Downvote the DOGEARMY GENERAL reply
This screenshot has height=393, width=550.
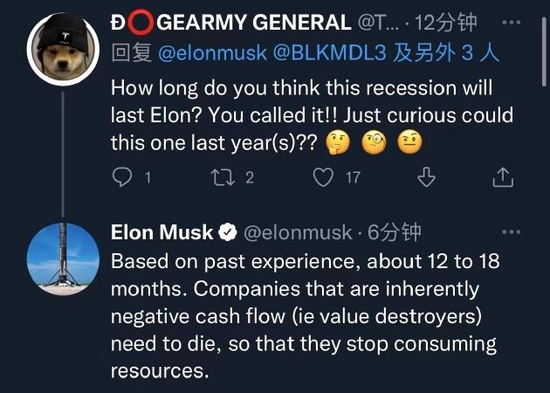[x=426, y=177]
